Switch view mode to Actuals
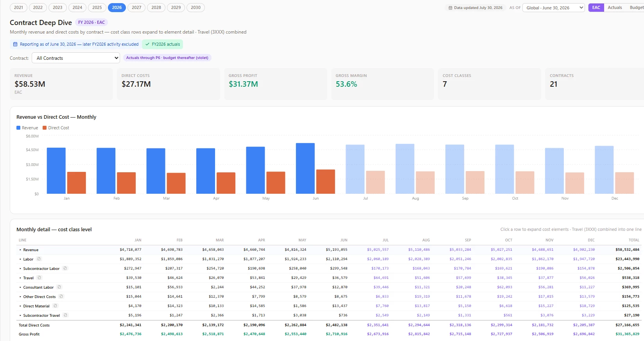Viewport: 644px width, 341px height. (615, 7)
